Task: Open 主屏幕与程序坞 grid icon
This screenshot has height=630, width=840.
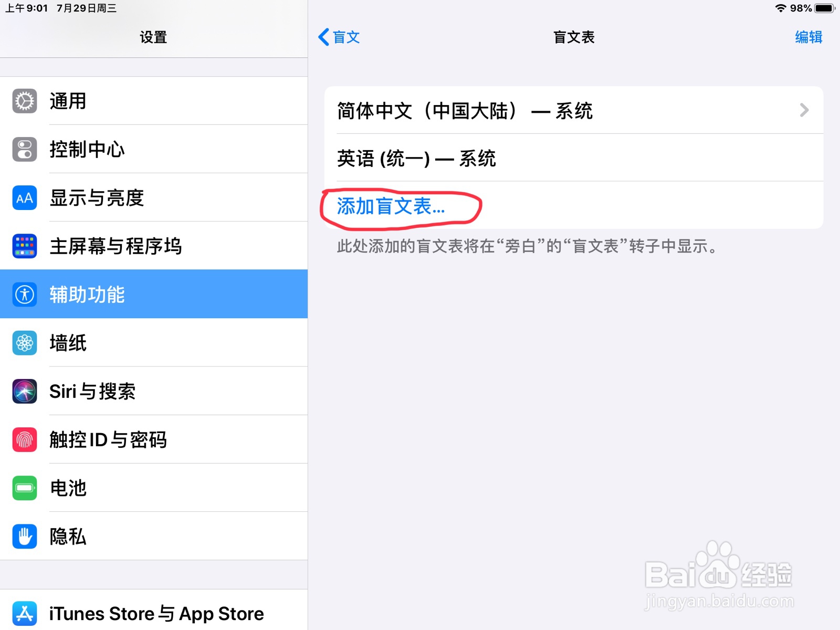Action: [25, 246]
